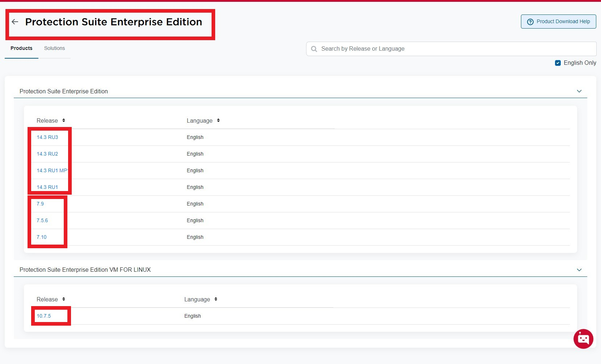Uncheck the English Only checkbox

[558, 63]
